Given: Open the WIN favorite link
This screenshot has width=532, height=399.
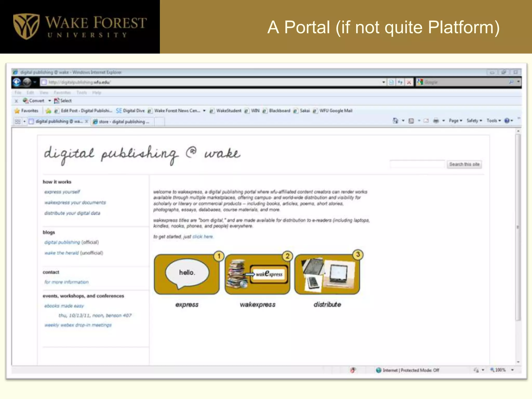Looking at the screenshot, I should pyautogui.click(x=252, y=111).
